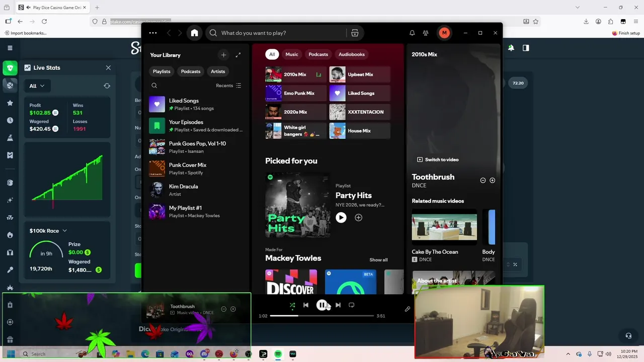Open Stake slots 777 icon
Viewport: 644px width, 362px height.
pyautogui.click(x=10, y=218)
